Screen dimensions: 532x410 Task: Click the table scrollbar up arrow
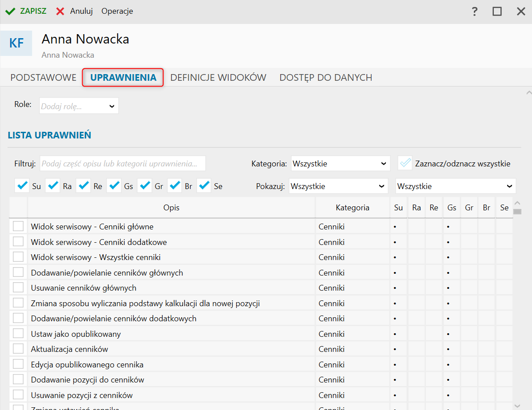(x=517, y=203)
